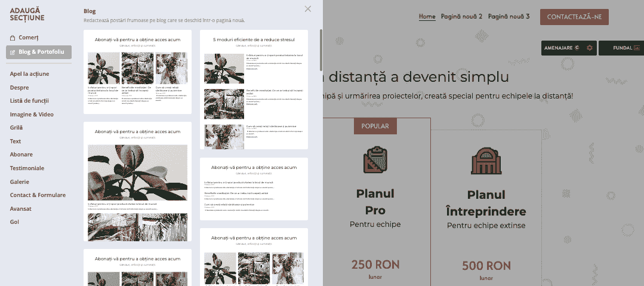Open the Abonare section category
This screenshot has width=644, height=286.
click(21, 155)
